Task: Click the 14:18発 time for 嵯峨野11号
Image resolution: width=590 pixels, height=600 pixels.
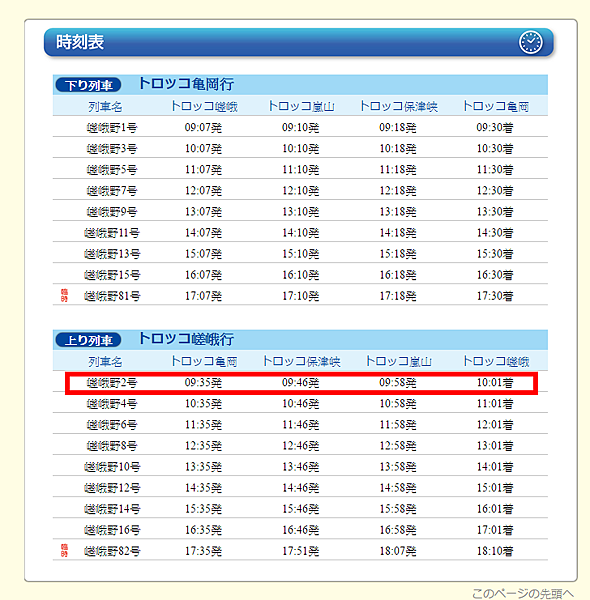Action: tap(398, 233)
